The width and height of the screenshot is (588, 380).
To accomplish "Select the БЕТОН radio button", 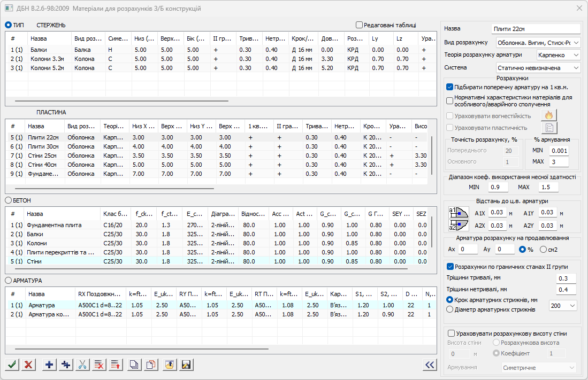I will (8, 200).
